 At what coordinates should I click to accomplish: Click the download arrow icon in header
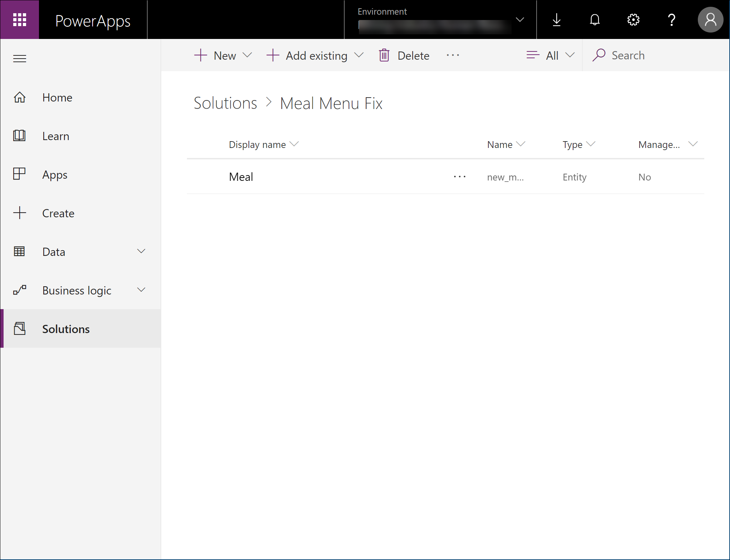[556, 20]
